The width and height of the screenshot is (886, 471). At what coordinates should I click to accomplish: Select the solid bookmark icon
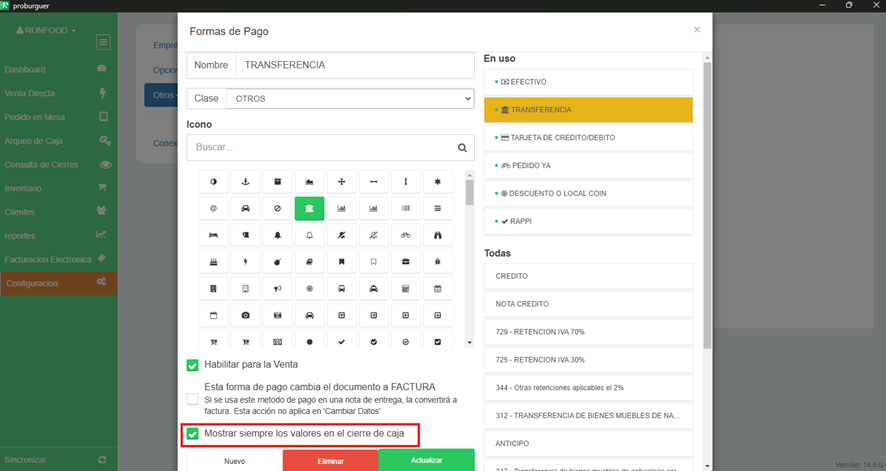click(x=341, y=262)
